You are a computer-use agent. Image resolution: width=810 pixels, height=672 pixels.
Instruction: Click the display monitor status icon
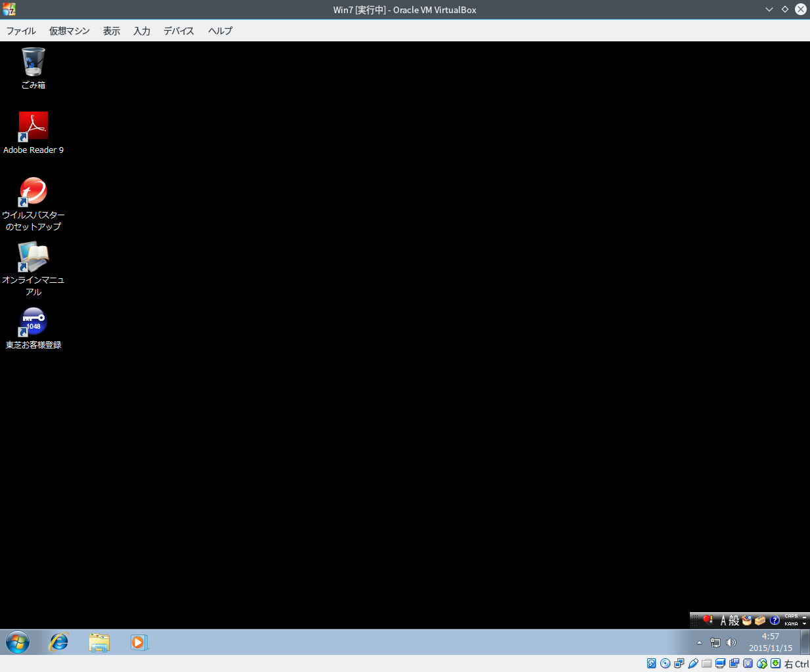(x=720, y=663)
